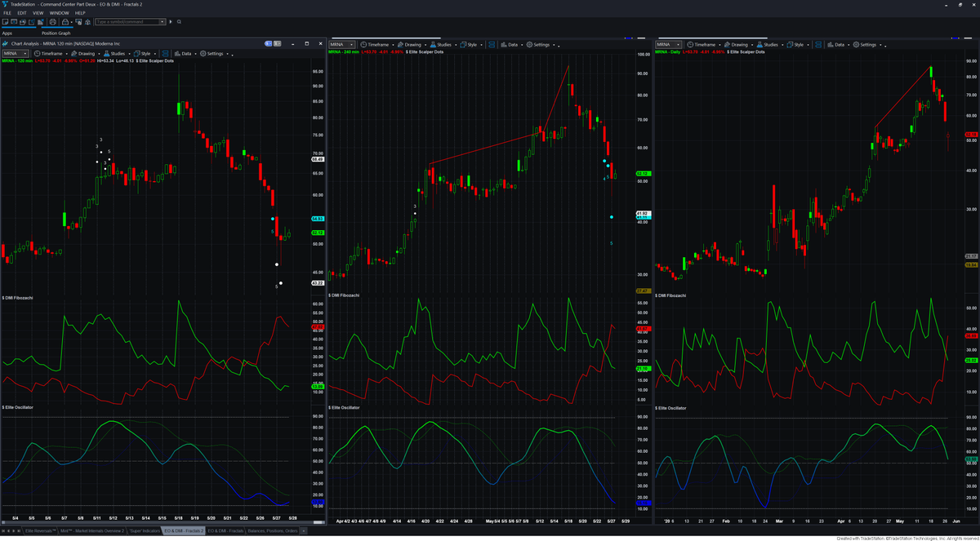
Task: Add a new workspace tab with the plus button
Action: point(303,531)
